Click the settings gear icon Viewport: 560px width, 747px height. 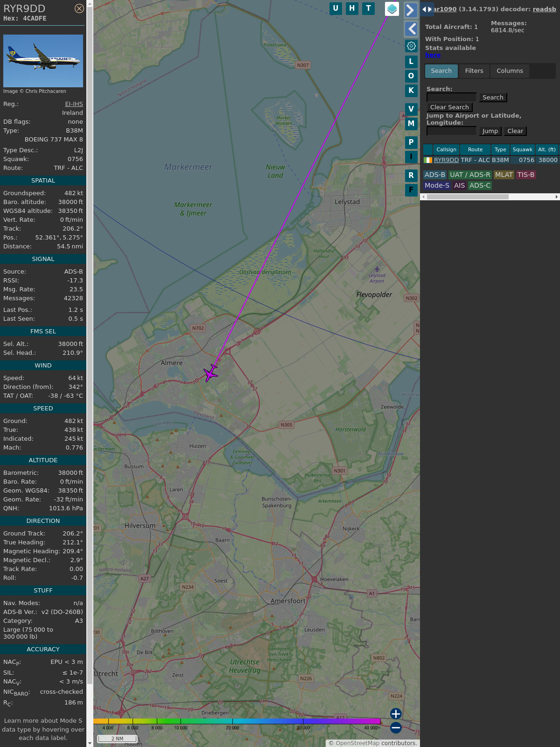tap(411, 46)
